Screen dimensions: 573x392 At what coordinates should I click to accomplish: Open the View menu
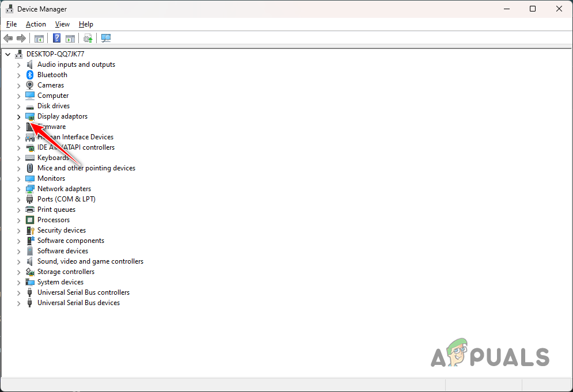(x=63, y=24)
